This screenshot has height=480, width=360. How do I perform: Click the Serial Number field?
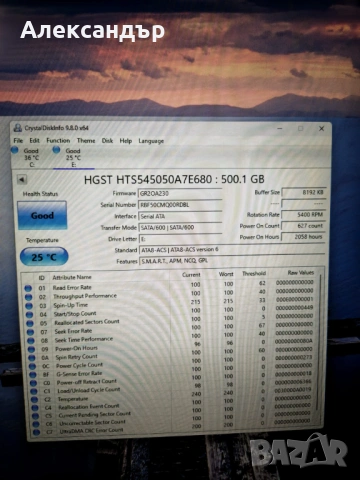coord(180,205)
